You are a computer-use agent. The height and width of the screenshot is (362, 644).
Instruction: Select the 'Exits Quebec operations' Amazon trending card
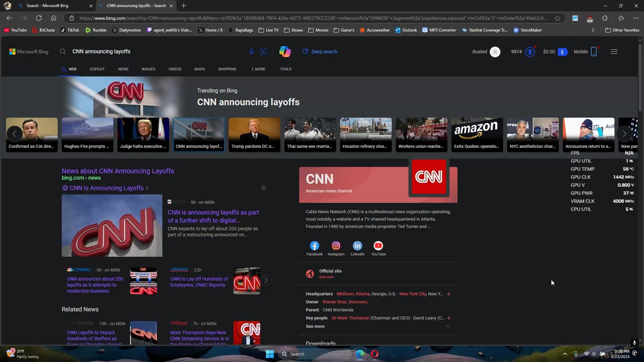tap(477, 134)
